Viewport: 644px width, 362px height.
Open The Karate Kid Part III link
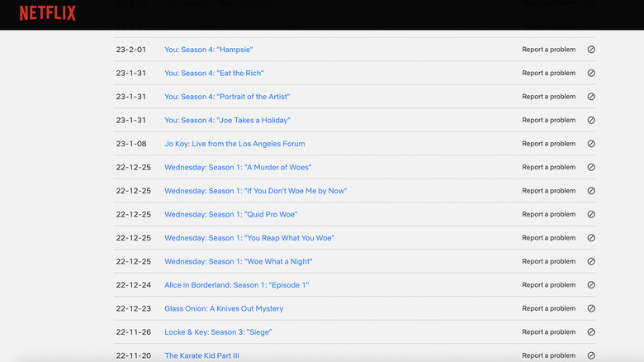(x=201, y=355)
